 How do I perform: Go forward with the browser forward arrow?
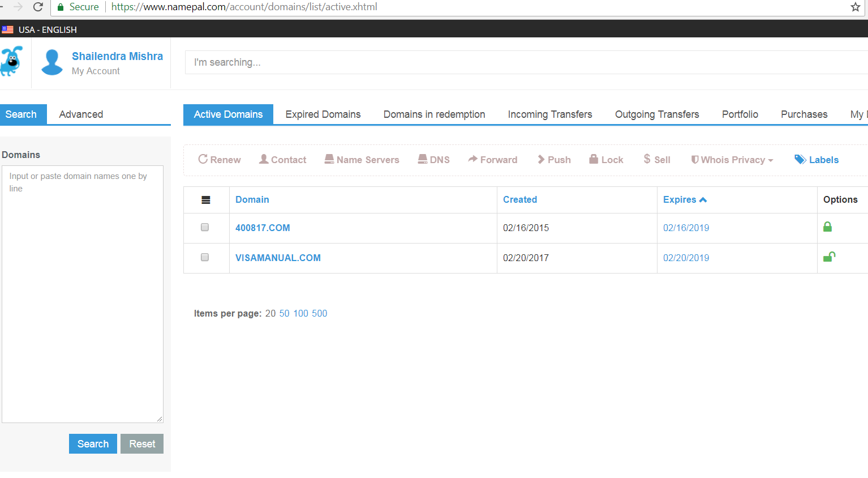pyautogui.click(x=18, y=7)
